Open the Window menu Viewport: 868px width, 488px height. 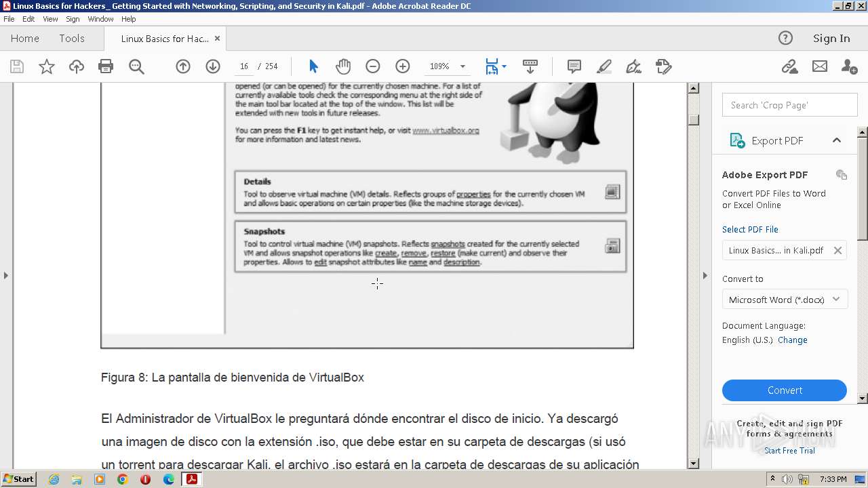(x=100, y=19)
